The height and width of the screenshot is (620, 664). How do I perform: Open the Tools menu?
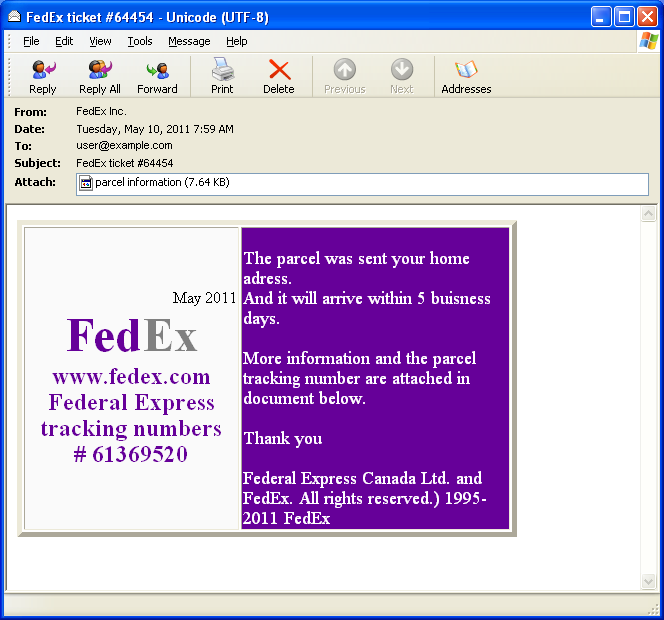pyautogui.click(x=140, y=41)
